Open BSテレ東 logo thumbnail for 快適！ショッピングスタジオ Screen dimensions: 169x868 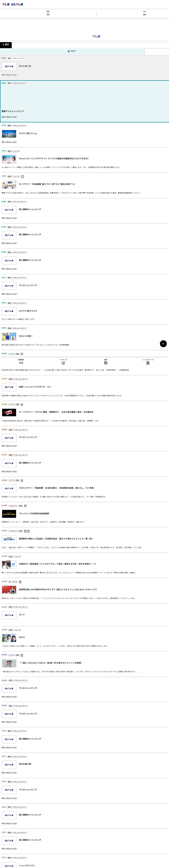point(9,387)
